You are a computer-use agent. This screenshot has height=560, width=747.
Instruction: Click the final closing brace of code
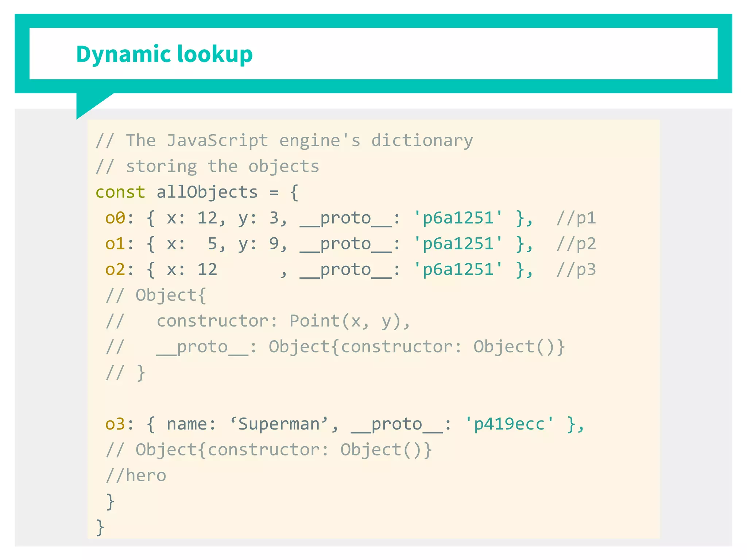coord(100,527)
